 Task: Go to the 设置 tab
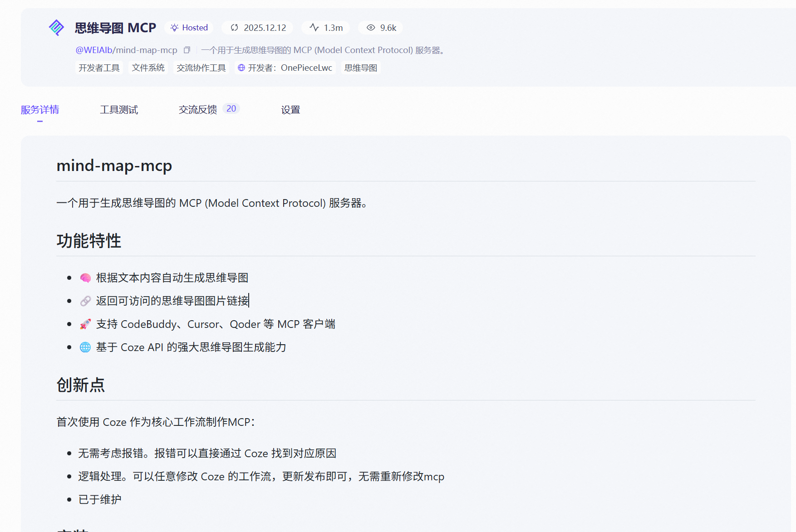coord(290,110)
